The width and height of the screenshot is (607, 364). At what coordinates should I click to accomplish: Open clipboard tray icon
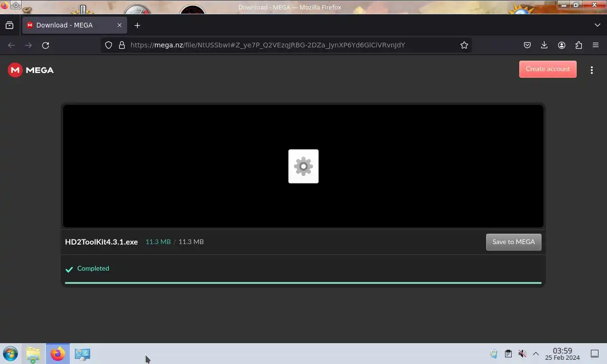[x=508, y=354]
